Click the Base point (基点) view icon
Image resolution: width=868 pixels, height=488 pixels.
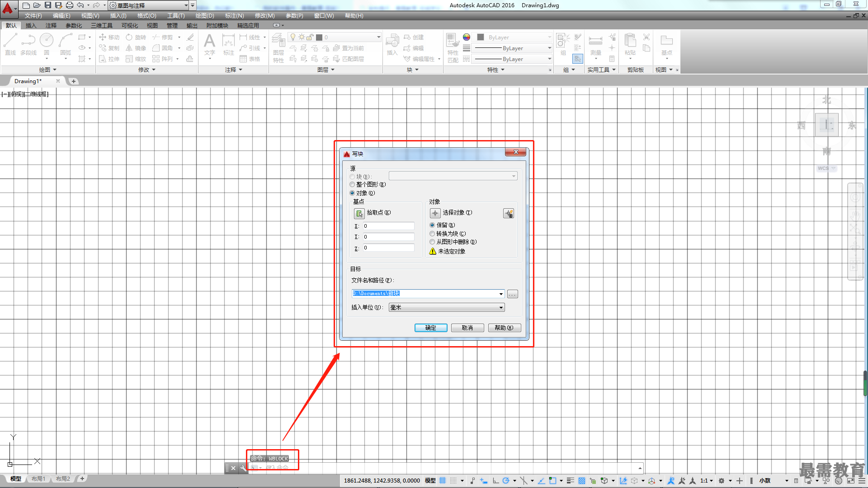click(667, 44)
